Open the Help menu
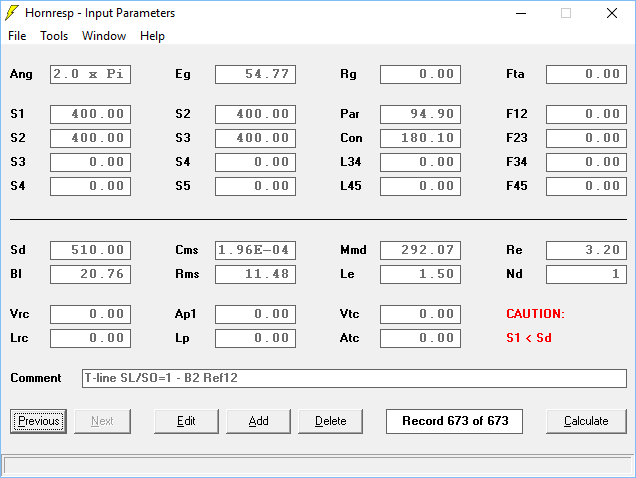636x478 pixels. point(152,36)
